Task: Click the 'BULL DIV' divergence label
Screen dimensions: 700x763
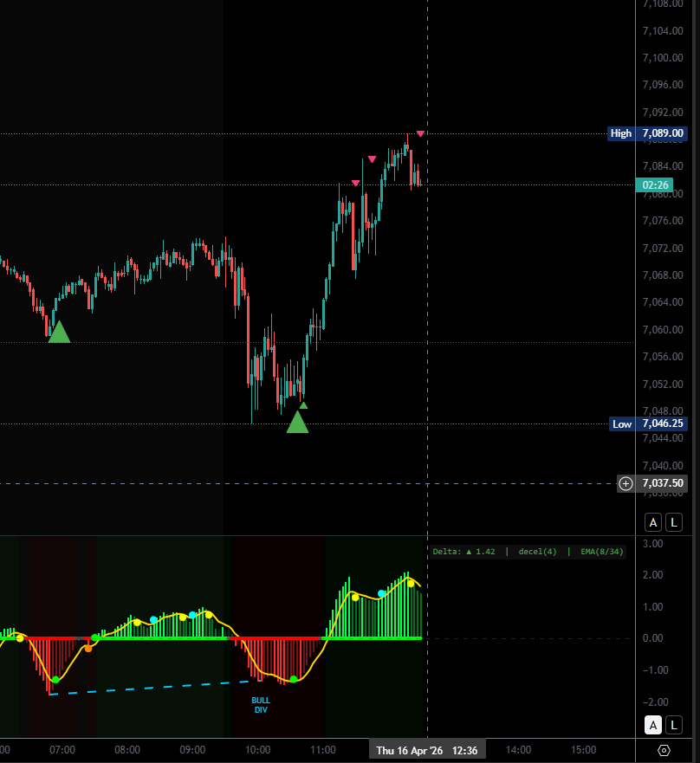Action: (262, 704)
